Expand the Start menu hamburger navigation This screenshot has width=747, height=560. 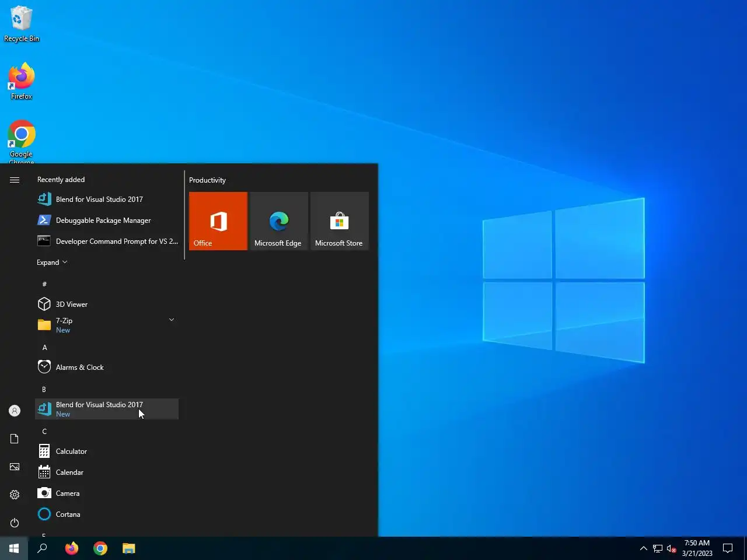[15, 180]
